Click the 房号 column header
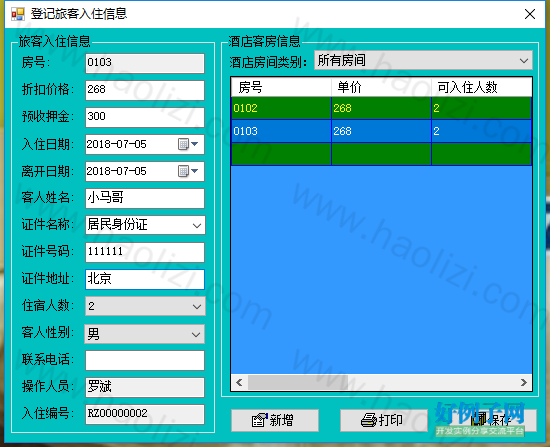The width and height of the screenshot is (550, 447). point(281,87)
